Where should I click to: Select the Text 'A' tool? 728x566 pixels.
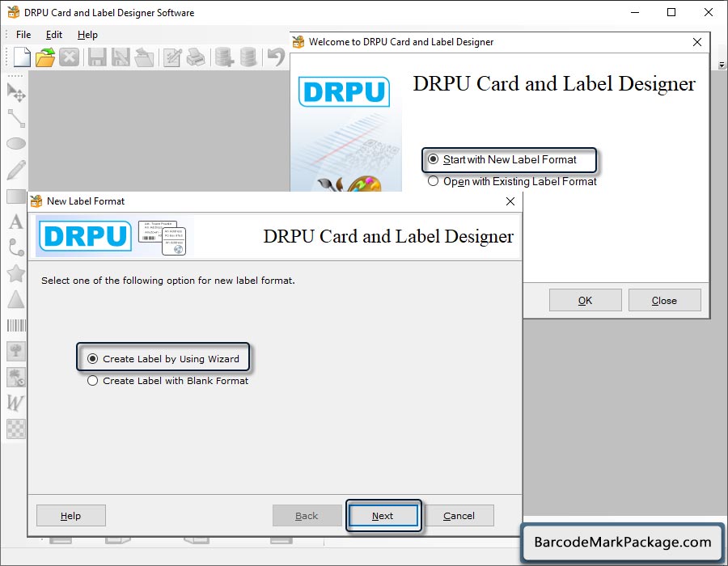pyautogui.click(x=16, y=222)
